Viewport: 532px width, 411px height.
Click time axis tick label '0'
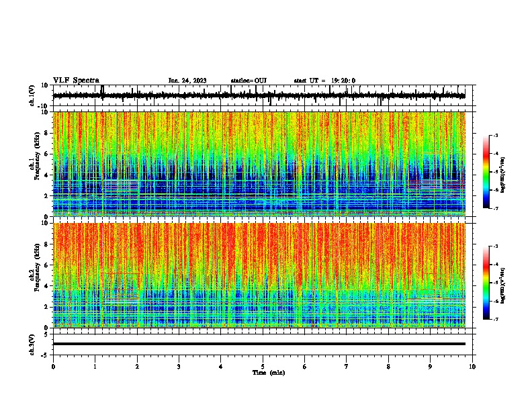[x=53, y=367]
